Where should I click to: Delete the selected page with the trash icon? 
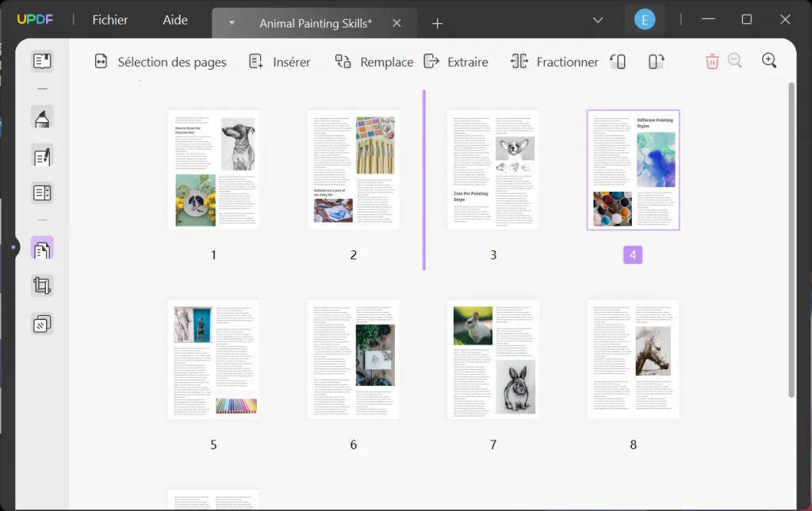(x=711, y=60)
